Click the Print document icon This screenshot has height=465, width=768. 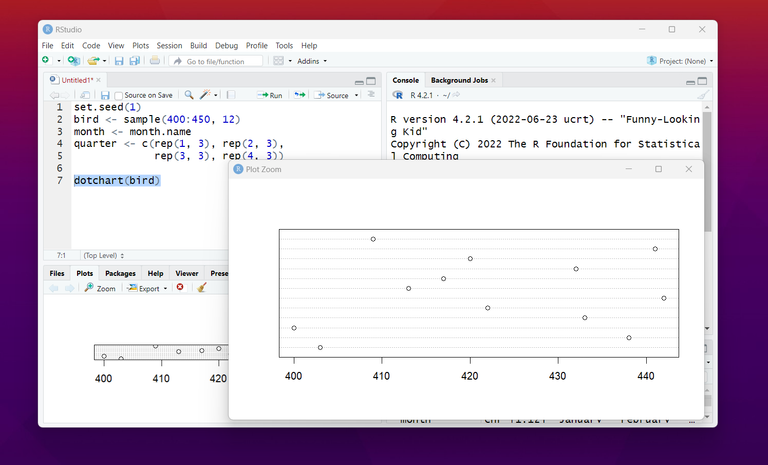pos(155,61)
